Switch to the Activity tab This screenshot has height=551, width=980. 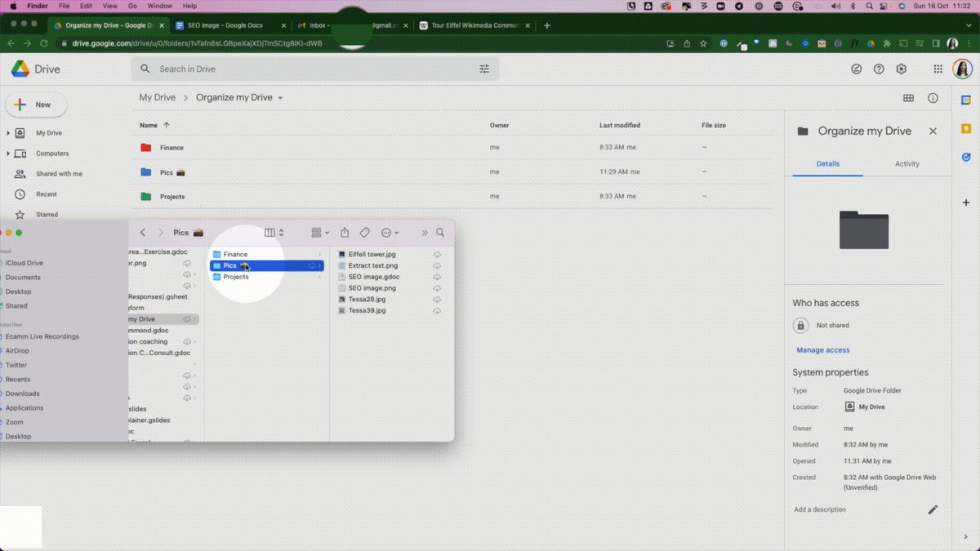[906, 163]
